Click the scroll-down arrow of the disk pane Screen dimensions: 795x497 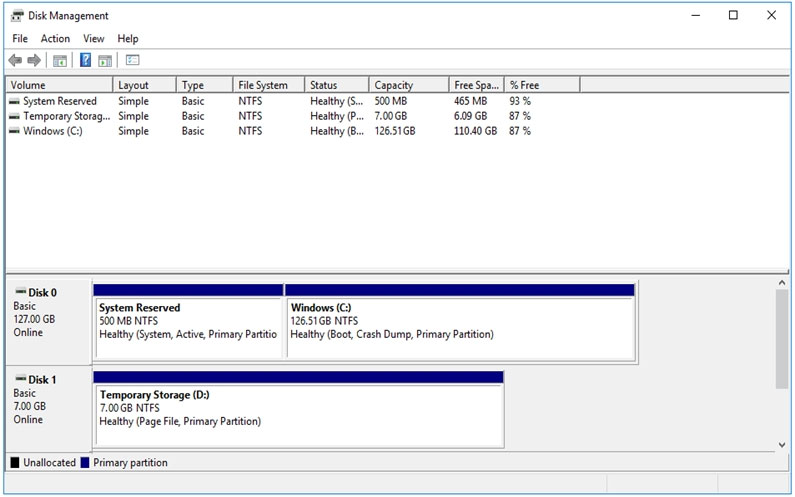click(782, 444)
